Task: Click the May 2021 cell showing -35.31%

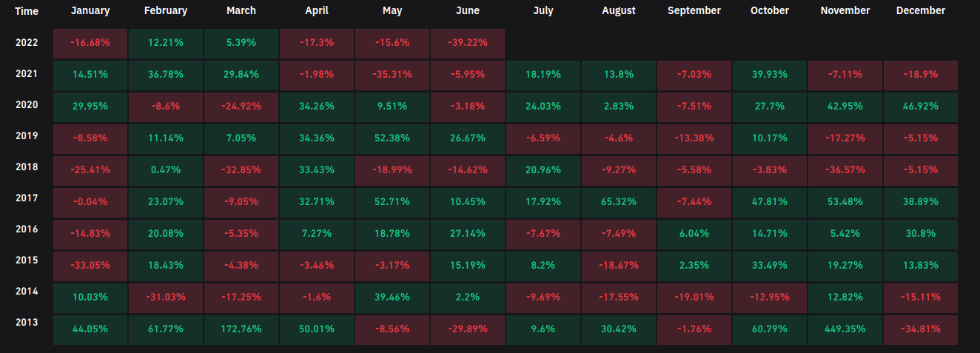Action: coord(392,75)
